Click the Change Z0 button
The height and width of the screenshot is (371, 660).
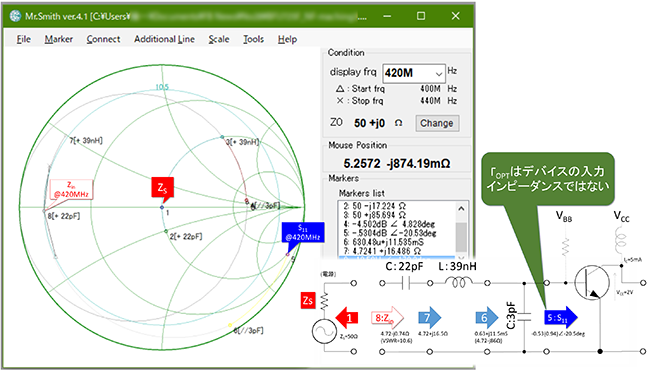pyautogui.click(x=437, y=123)
